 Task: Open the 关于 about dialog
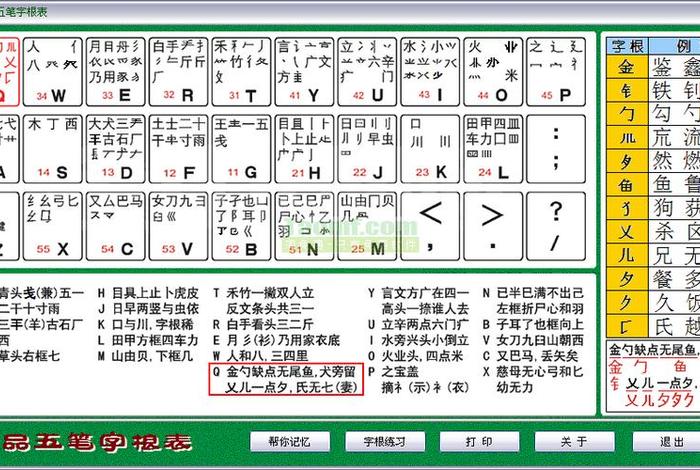(575, 442)
